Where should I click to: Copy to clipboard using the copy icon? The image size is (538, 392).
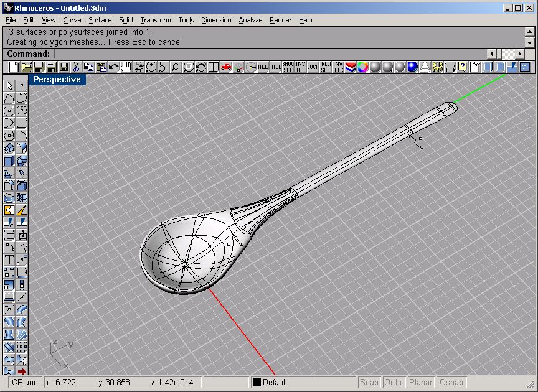[88, 67]
